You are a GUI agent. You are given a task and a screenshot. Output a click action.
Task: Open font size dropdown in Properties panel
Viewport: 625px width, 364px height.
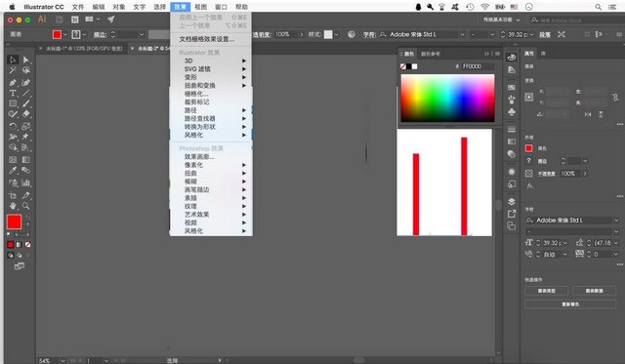pyautogui.click(x=565, y=243)
